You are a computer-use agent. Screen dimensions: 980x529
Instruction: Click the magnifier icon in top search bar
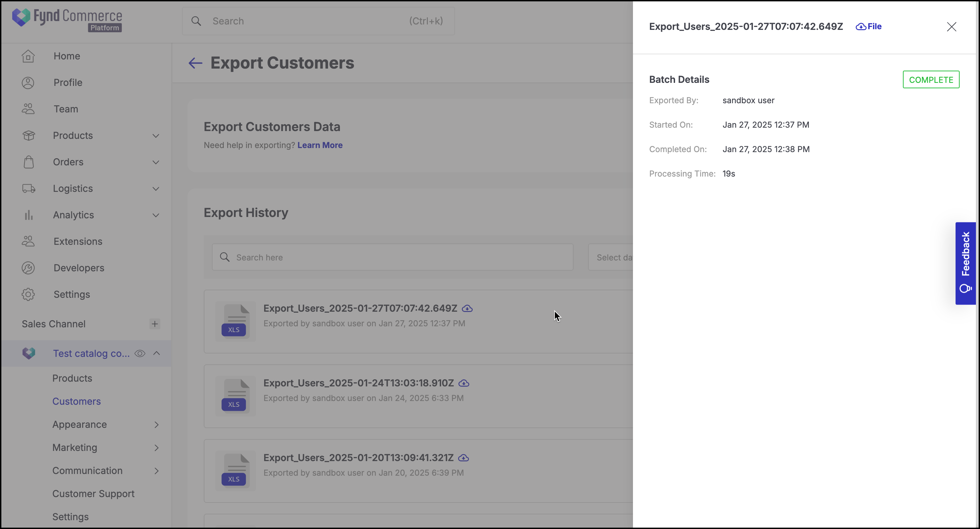tap(196, 21)
